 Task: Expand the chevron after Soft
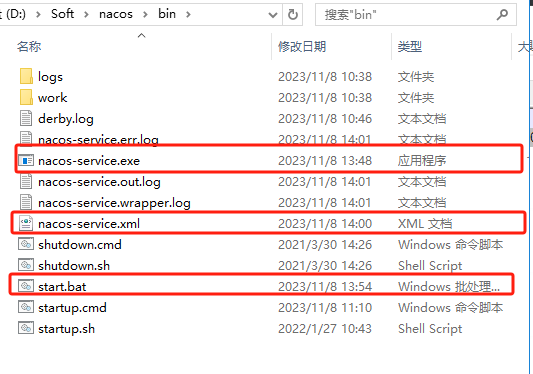[86, 14]
